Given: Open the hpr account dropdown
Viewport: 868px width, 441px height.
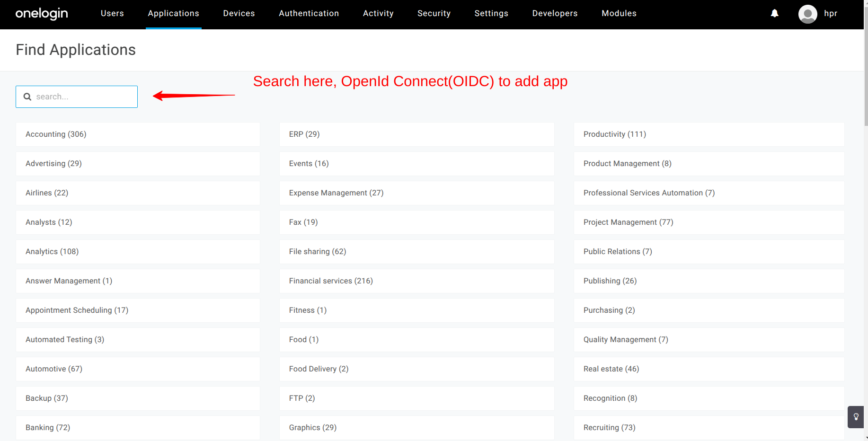Looking at the screenshot, I should click(x=830, y=13).
